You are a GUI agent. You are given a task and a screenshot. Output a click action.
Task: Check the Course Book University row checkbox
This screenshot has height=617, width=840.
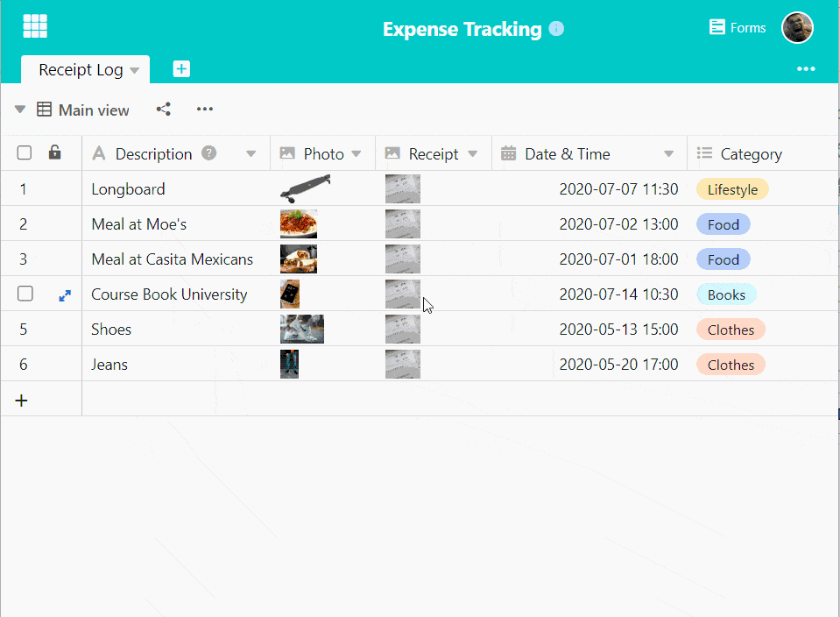coord(25,294)
